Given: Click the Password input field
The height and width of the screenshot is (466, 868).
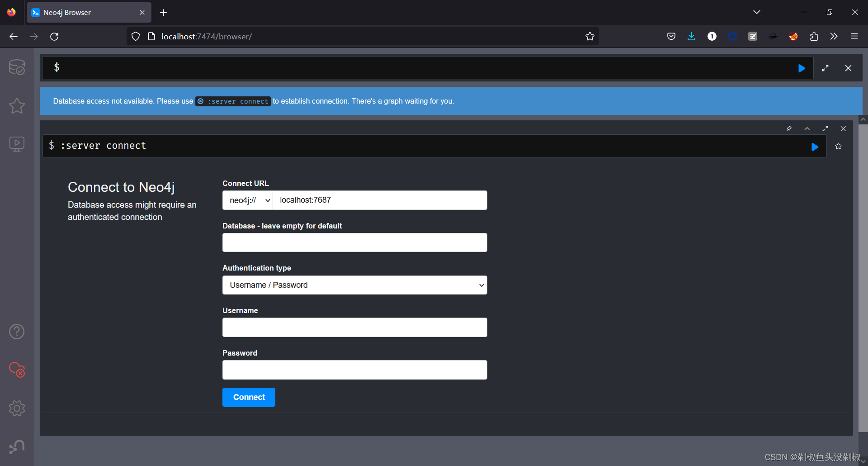Looking at the screenshot, I should point(355,370).
